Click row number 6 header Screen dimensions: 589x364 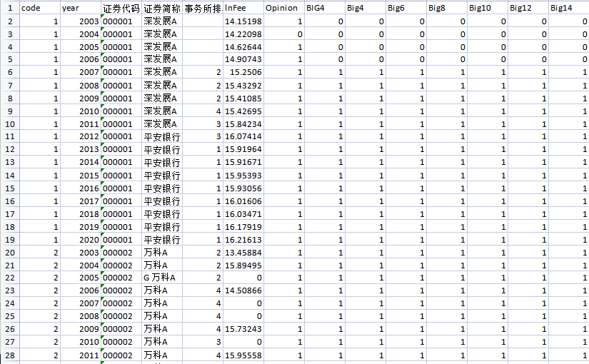(x=9, y=73)
